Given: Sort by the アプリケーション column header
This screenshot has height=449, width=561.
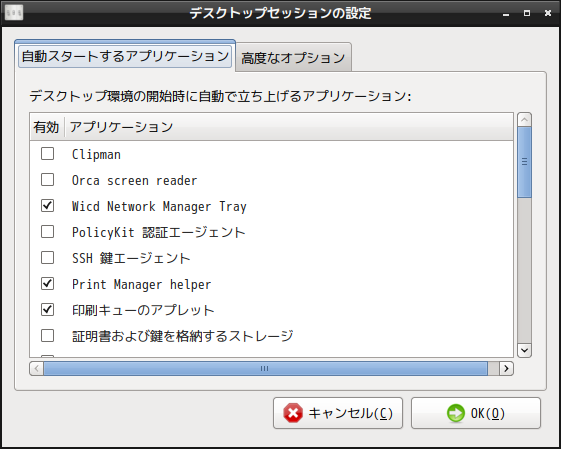Looking at the screenshot, I should coord(289,127).
